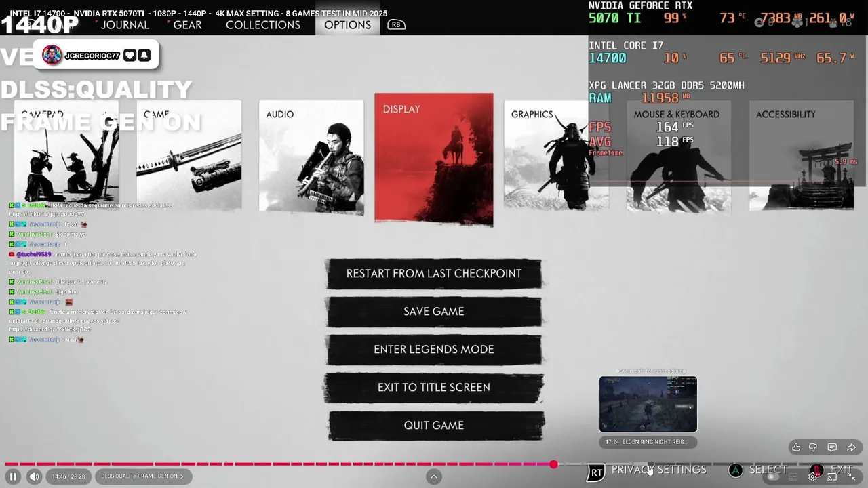Click the RT PRIVACY SETTINGS prompt
The height and width of the screenshot is (488, 868).
pos(647,470)
